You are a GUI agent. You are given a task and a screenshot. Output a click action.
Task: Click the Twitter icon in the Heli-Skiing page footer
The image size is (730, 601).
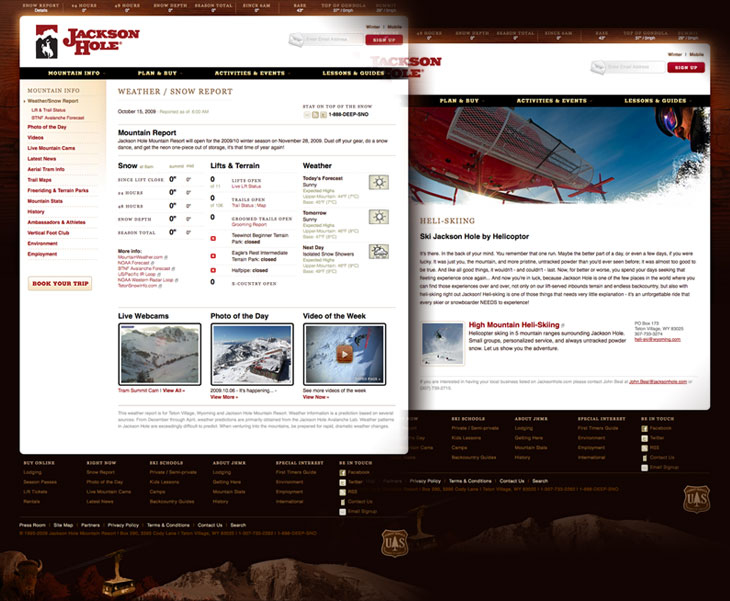click(644, 438)
